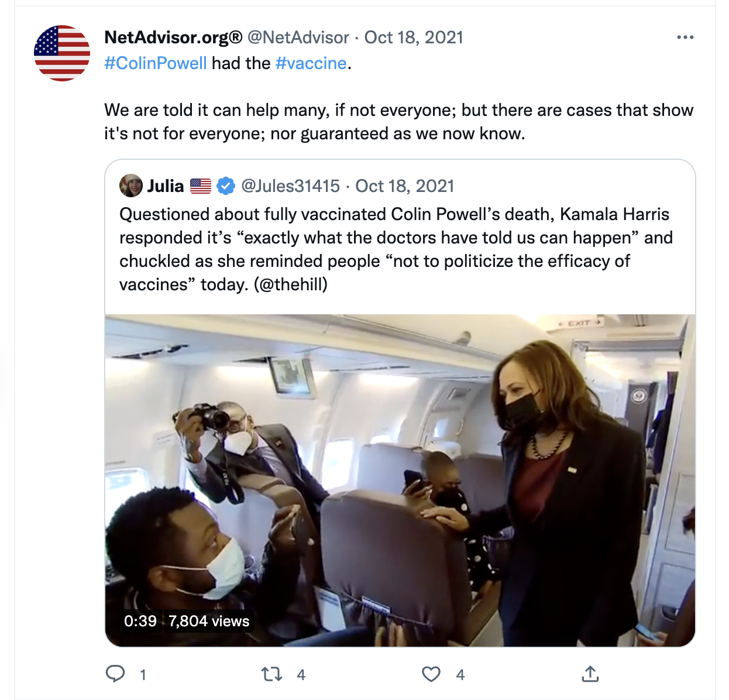Click Julia's small profile picture
This screenshot has width=729, height=700.
pyautogui.click(x=130, y=186)
